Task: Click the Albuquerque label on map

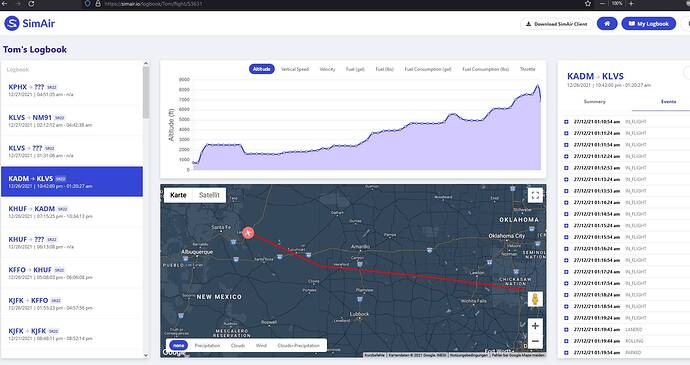Action: (197, 252)
